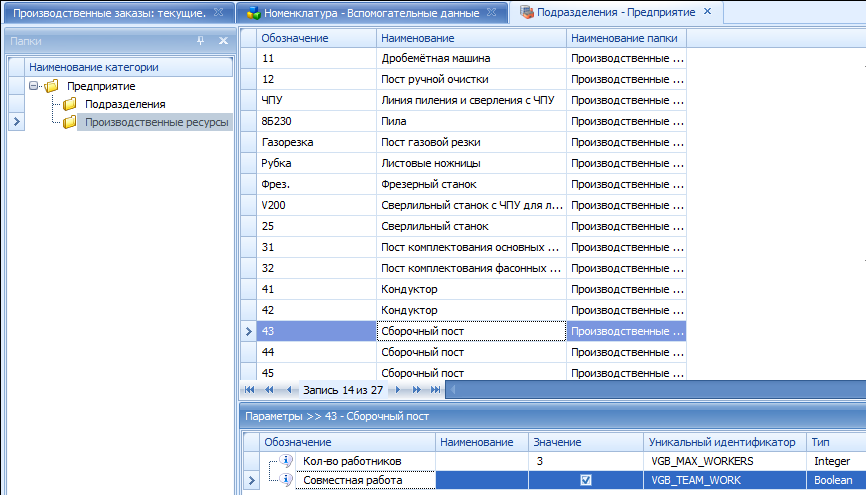The width and height of the screenshot is (866, 495).
Task: Sort by Наименование column header
Action: click(470, 37)
